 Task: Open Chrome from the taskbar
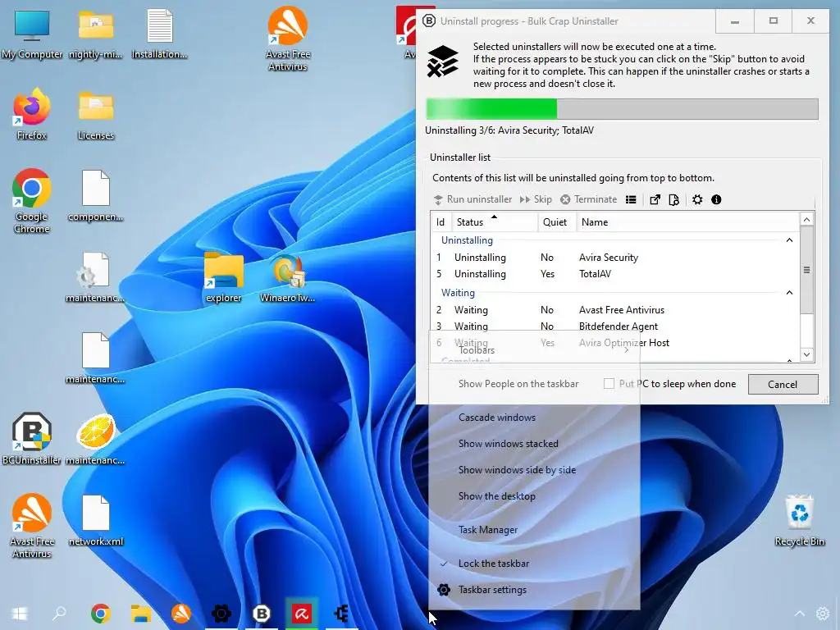(100, 614)
